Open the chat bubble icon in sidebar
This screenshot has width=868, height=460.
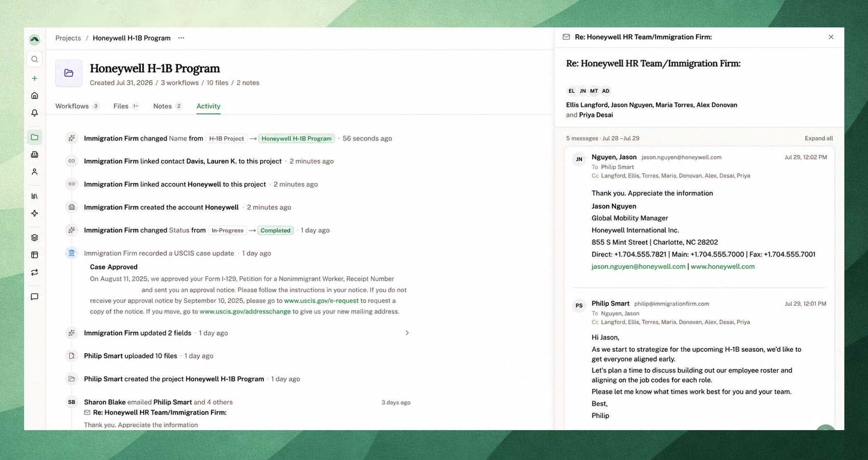34,297
